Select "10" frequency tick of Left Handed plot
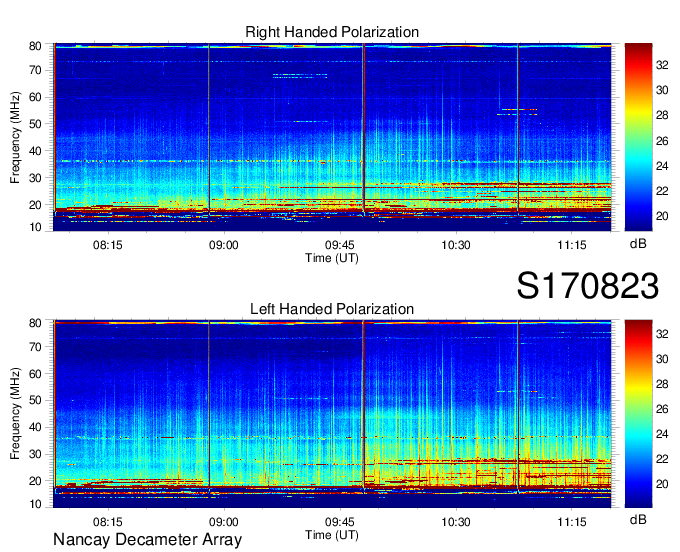The width and height of the screenshot is (680, 552). [x=35, y=504]
